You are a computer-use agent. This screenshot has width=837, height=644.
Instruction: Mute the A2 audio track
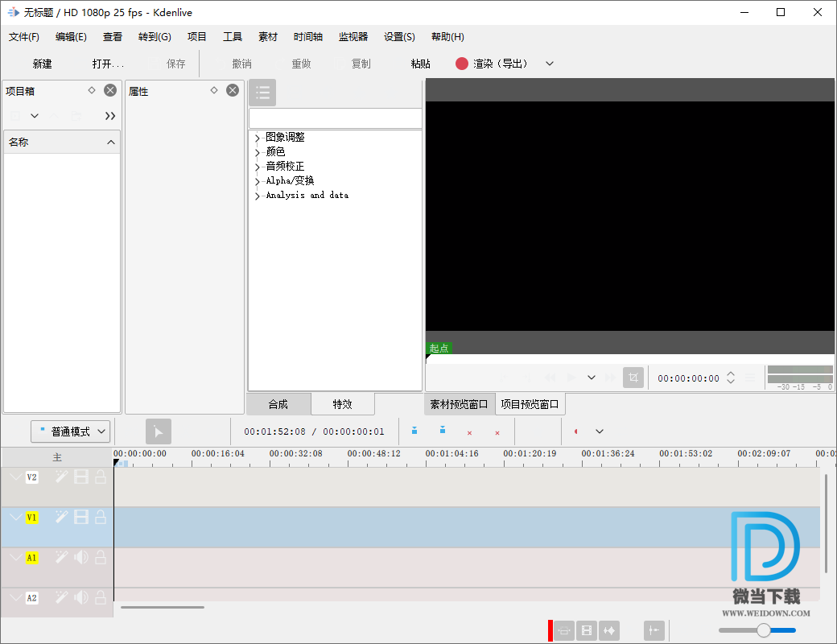(x=81, y=597)
